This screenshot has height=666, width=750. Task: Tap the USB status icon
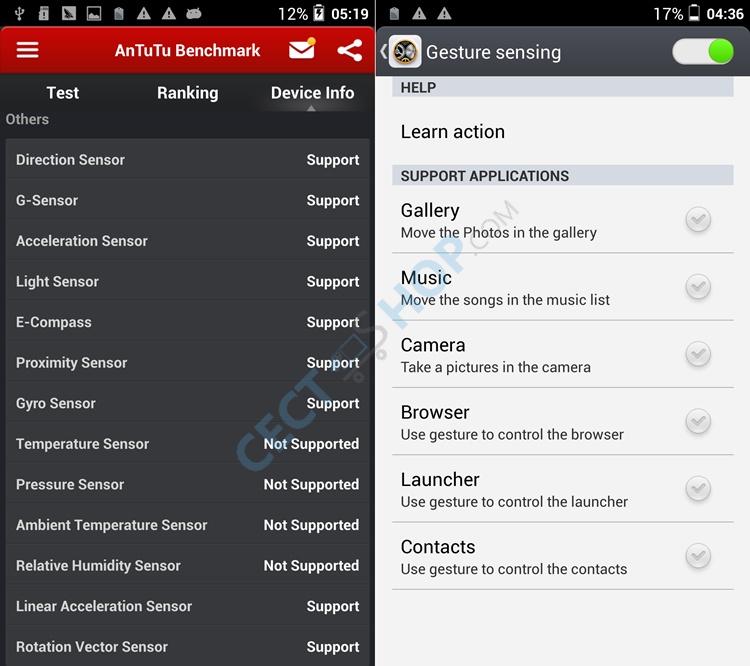[x=19, y=13]
